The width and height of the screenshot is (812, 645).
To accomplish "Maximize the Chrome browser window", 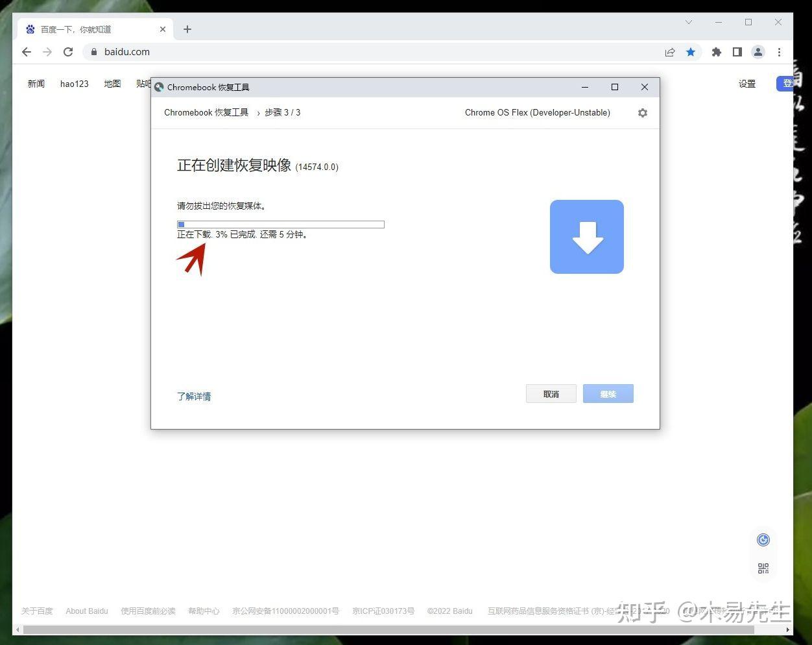I will (x=748, y=22).
